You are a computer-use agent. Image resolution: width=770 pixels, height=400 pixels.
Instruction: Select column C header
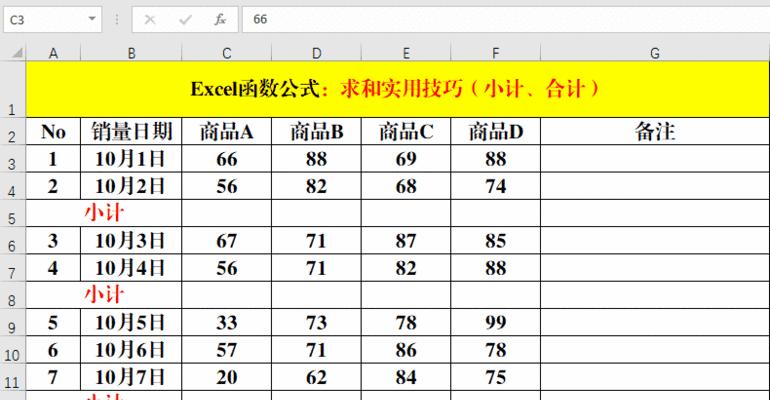pyautogui.click(x=226, y=53)
